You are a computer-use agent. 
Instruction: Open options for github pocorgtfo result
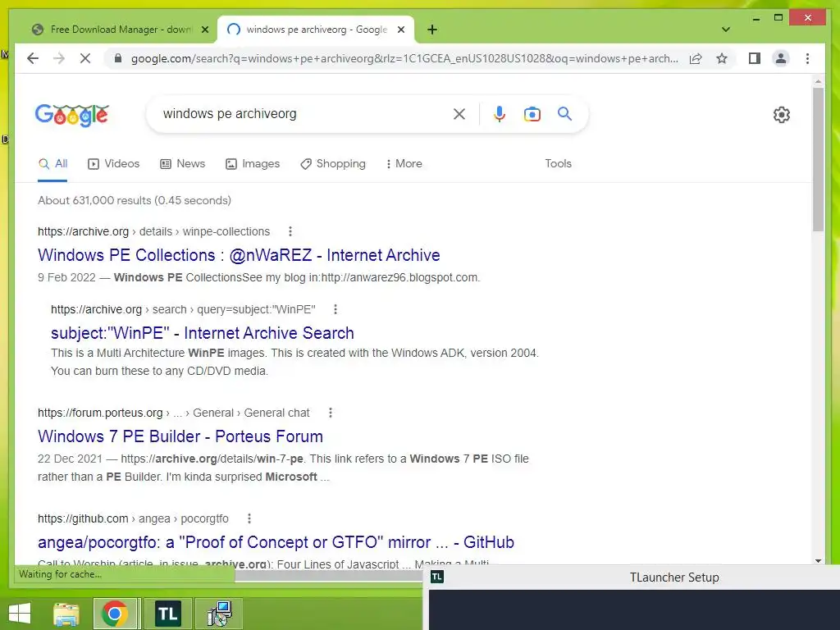pos(249,518)
